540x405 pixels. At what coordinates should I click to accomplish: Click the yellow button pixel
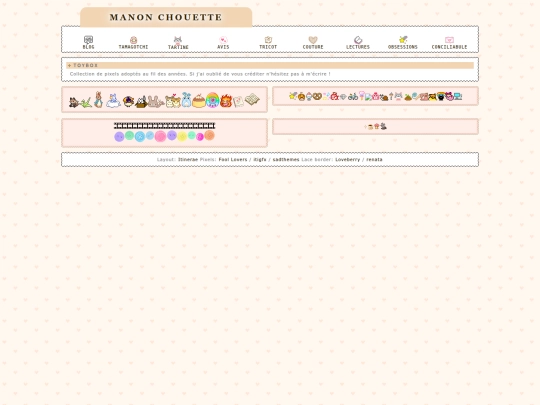point(182,137)
